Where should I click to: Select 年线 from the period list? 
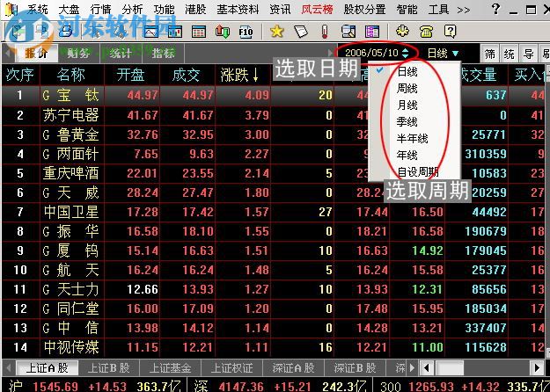407,155
